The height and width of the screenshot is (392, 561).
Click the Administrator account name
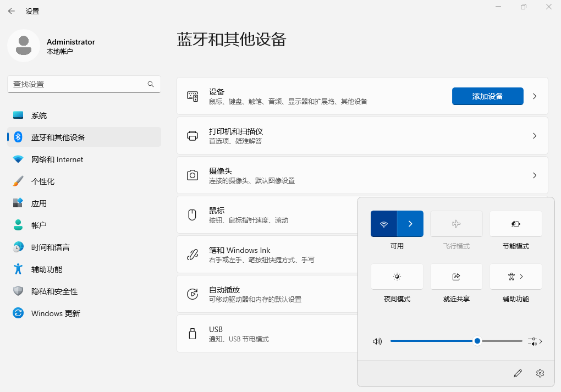click(71, 42)
